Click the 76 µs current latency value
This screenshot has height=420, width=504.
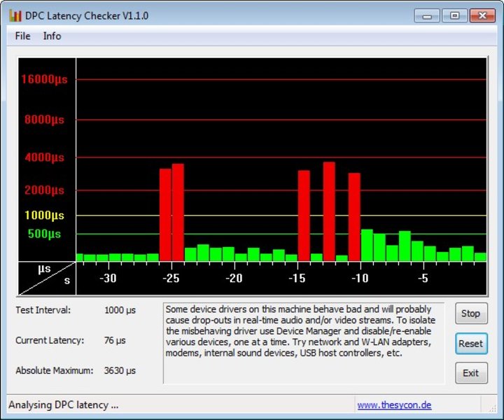115,340
